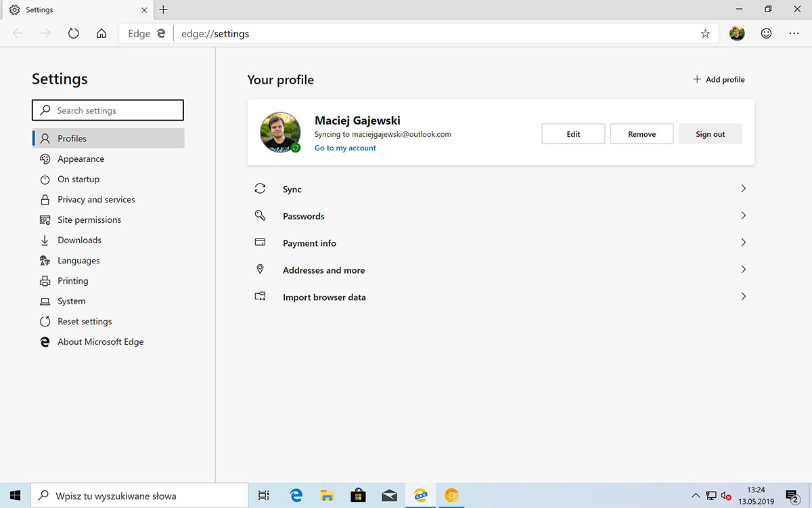Viewport: 812px width, 508px height.
Task: Open the Mail app from the taskbar
Action: click(x=389, y=496)
